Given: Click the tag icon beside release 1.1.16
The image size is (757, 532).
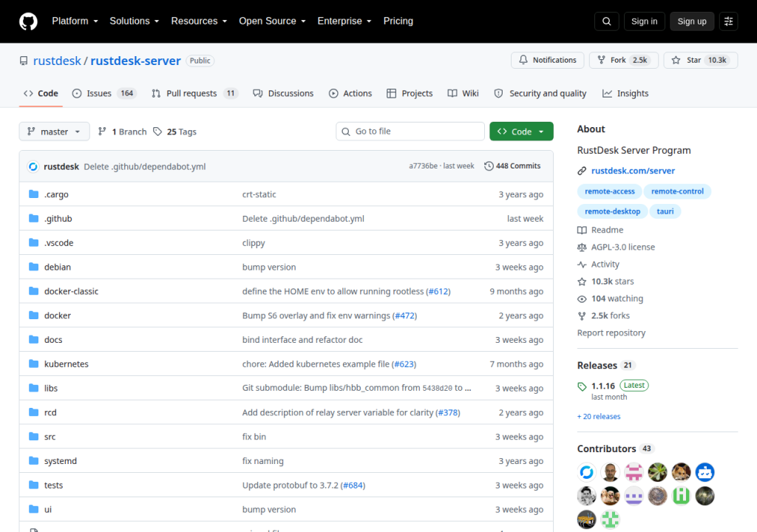Looking at the screenshot, I should 582,386.
